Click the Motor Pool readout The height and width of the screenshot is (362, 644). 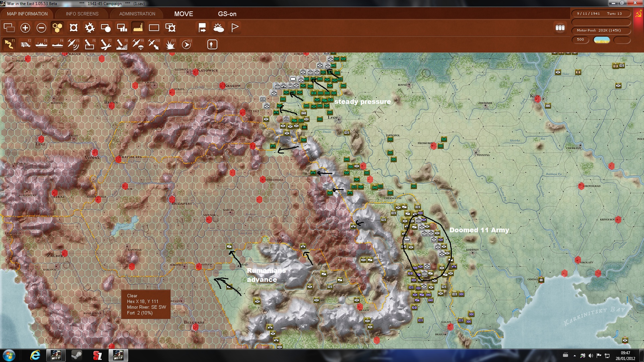coord(601,31)
